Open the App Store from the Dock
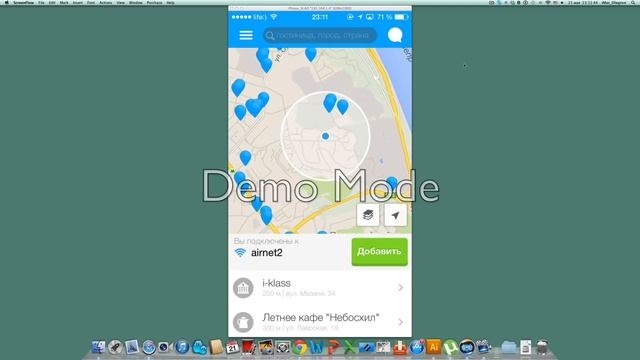The width and height of the screenshot is (640, 360). coord(416,347)
